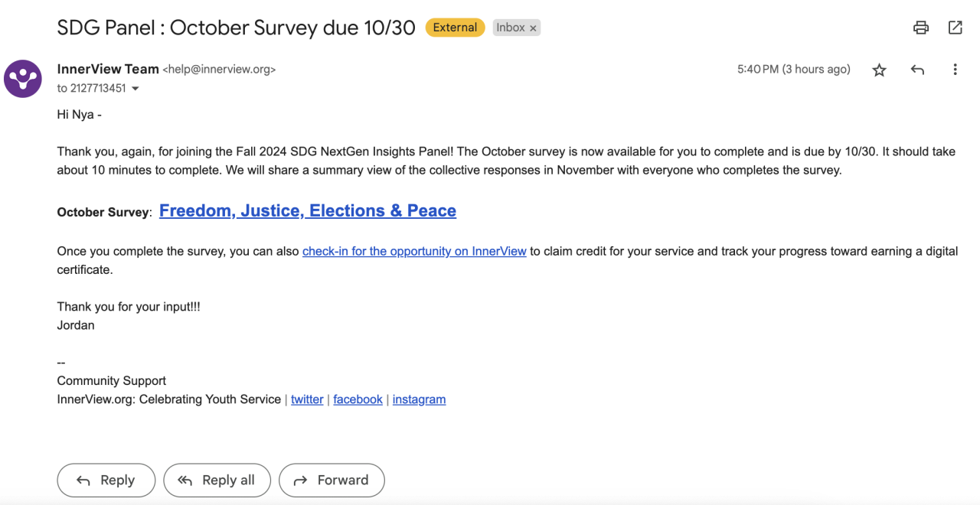Follow the check-in for the opportunity link
Screen dimensions: 980x505
pyautogui.click(x=414, y=251)
